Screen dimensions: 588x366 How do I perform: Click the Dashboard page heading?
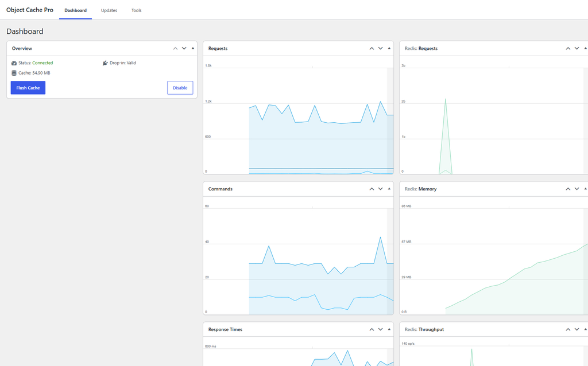click(25, 32)
